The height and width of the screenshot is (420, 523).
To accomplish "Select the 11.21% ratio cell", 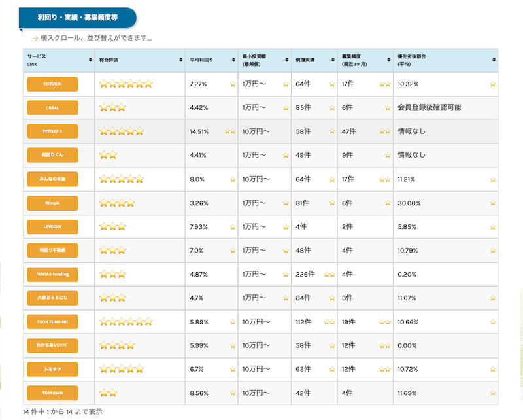I will point(446,179).
